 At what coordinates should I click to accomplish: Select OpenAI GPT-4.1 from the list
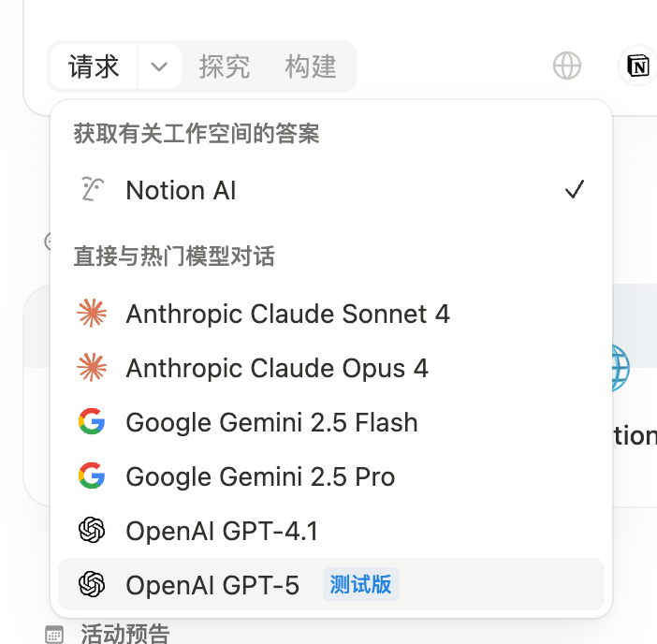tap(331, 531)
